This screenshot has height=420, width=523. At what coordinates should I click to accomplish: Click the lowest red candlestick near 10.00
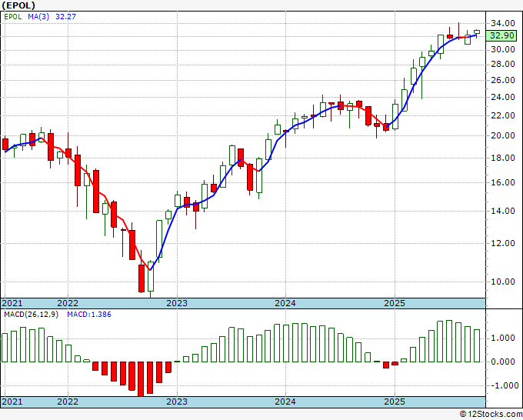pyautogui.click(x=142, y=278)
